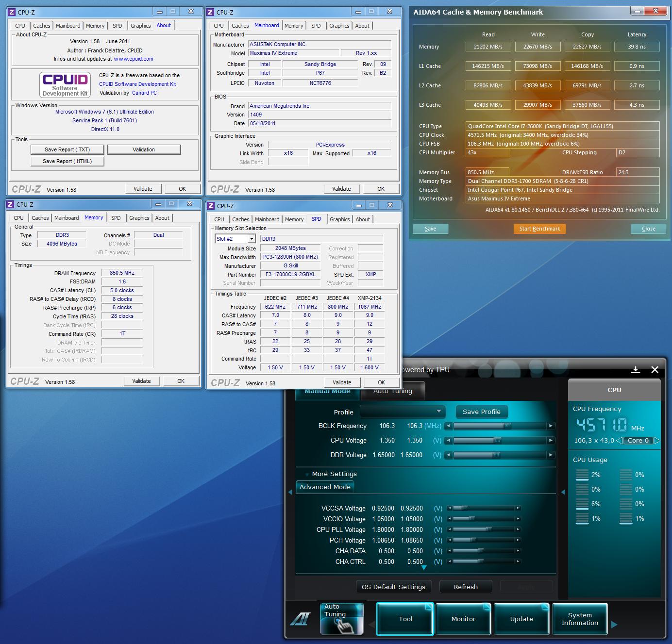Click the AIDA64 Memory Read 21202 MB/s value
Image resolution: width=672 pixels, height=644 pixels.
[488, 47]
